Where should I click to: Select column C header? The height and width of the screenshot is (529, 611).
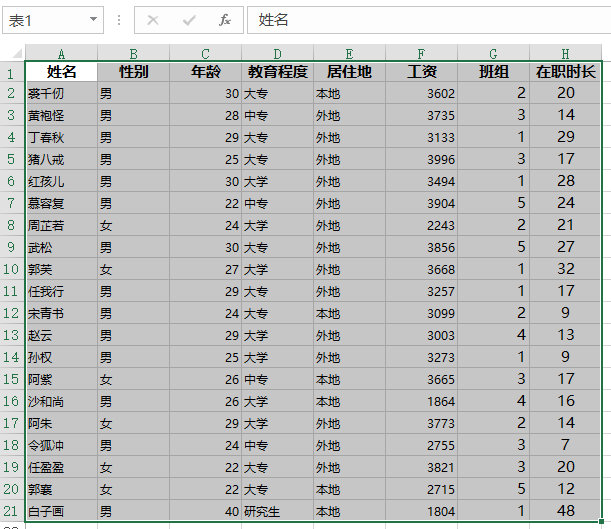(x=205, y=53)
